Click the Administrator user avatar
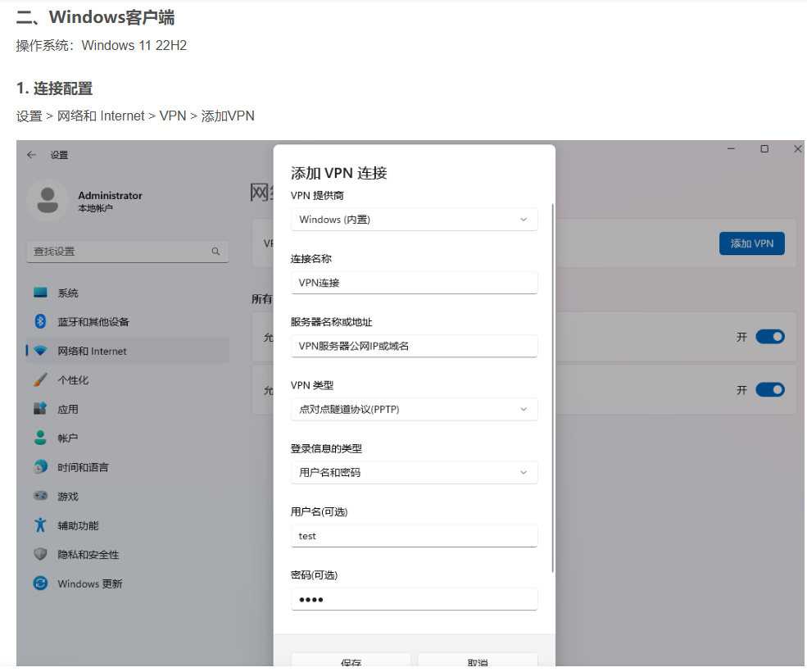Viewport: 807px width, 672px height. (48, 200)
